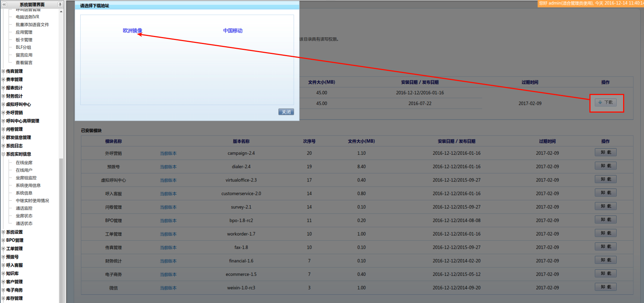644x303 pixels.
Task: Select 电脑话务IVR in the sidebar
Action: (27, 17)
